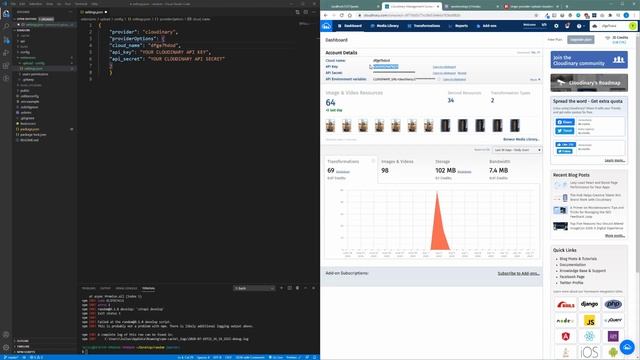The height and width of the screenshot is (360, 640).
Task: Expand the api folder in Explorer tree
Action: tap(23, 41)
